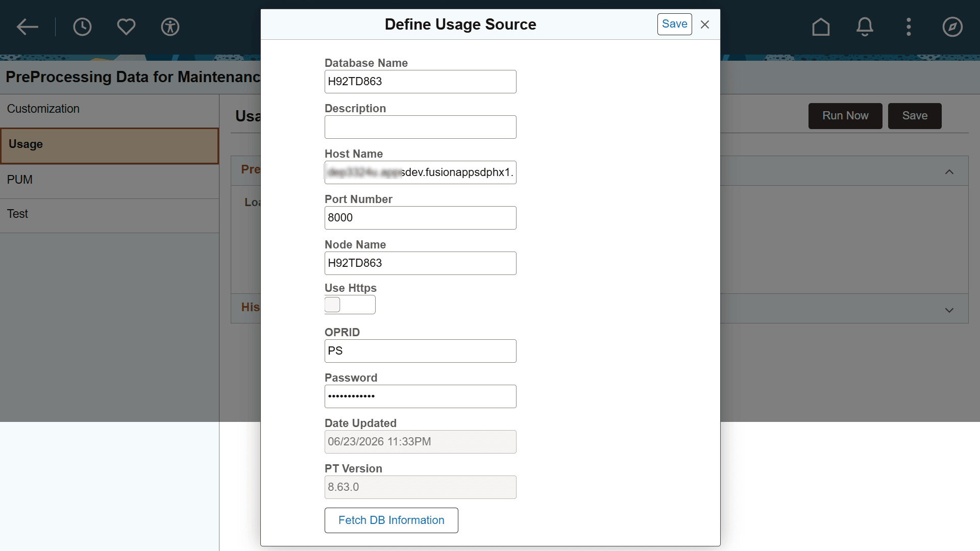
Task: Click the dark Save button on Usage page
Action: pyautogui.click(x=915, y=116)
